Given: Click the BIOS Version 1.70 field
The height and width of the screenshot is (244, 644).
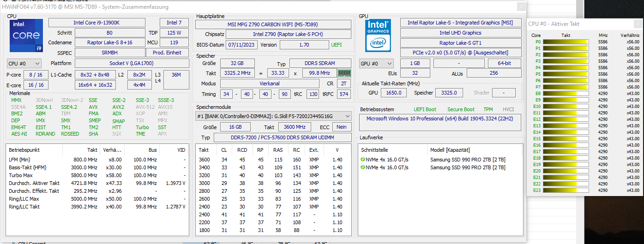Looking at the screenshot, I should [304, 45].
